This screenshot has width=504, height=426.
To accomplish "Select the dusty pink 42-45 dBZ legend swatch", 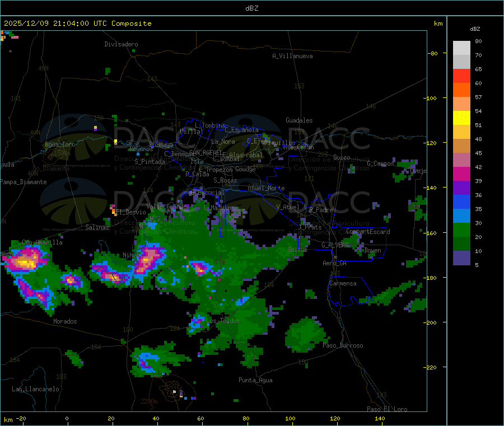I will click(x=461, y=160).
